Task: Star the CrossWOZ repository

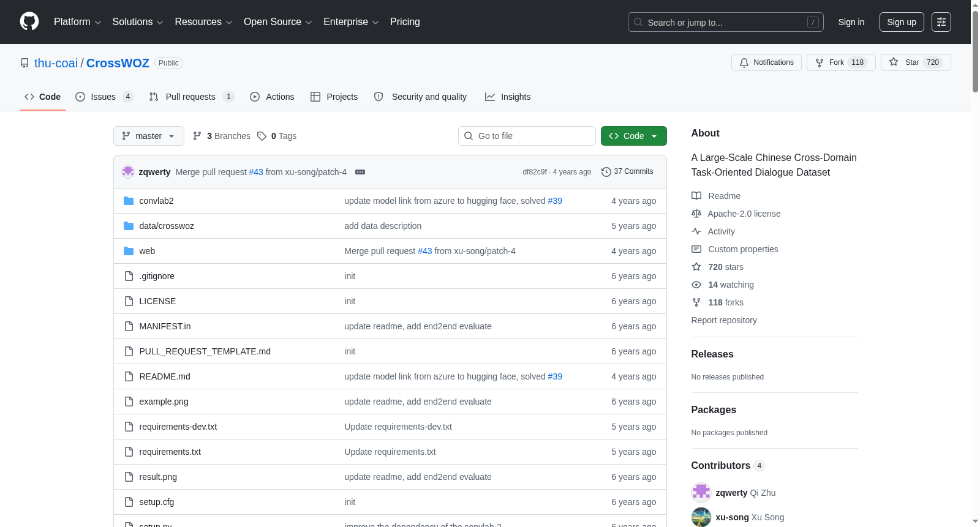Action: click(916, 62)
